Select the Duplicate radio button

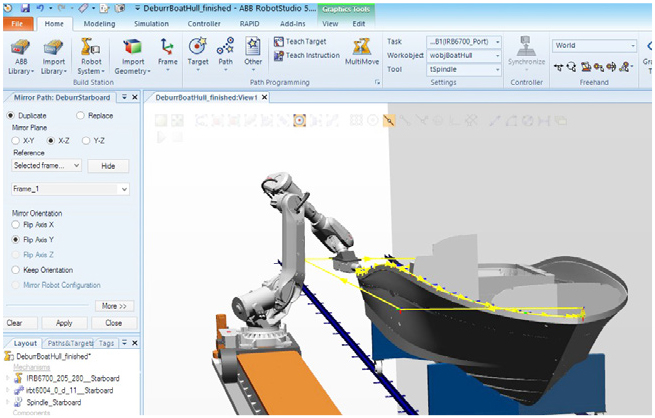point(16,116)
